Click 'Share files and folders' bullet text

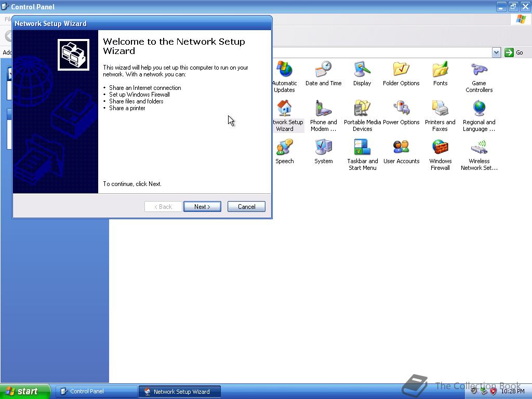tap(136, 101)
